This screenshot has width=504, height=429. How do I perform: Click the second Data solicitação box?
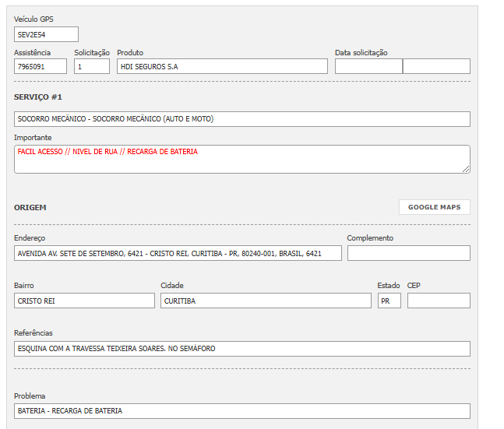(x=436, y=66)
